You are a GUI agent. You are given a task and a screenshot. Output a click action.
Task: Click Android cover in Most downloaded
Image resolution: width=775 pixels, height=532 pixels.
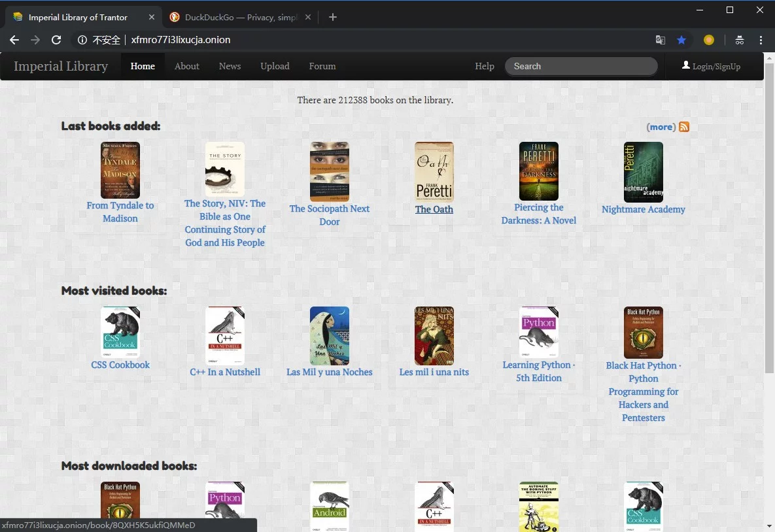click(329, 507)
